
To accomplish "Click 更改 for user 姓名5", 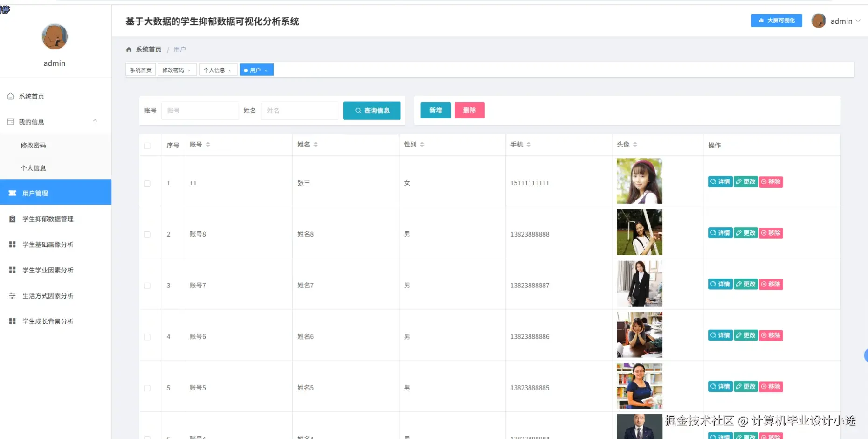I will tap(746, 387).
